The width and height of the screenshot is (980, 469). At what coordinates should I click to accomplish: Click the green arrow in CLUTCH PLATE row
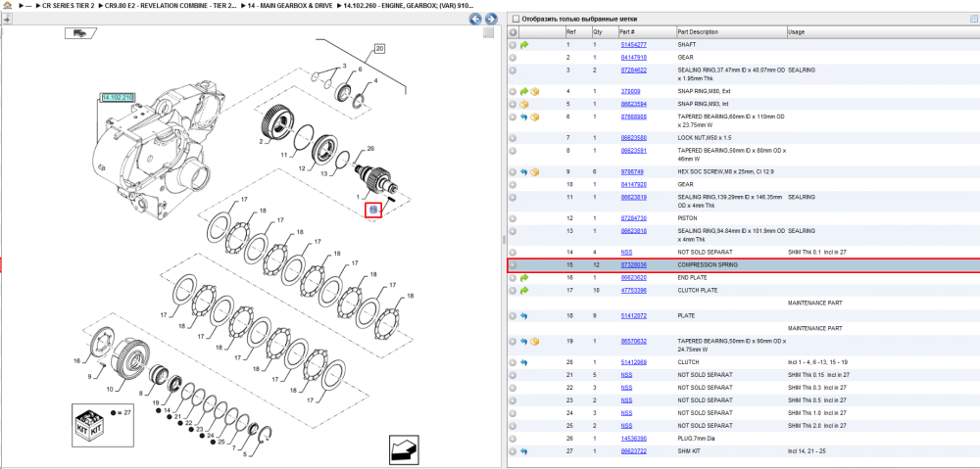523,291
